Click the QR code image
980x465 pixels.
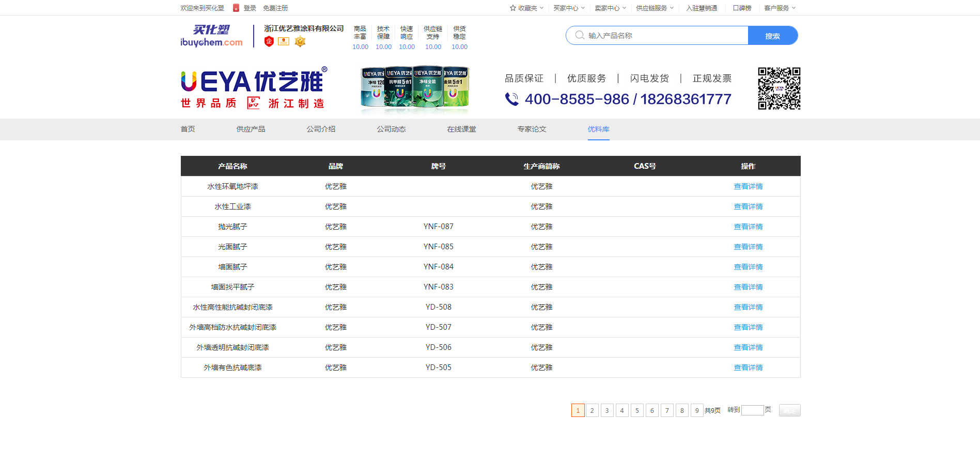click(779, 88)
